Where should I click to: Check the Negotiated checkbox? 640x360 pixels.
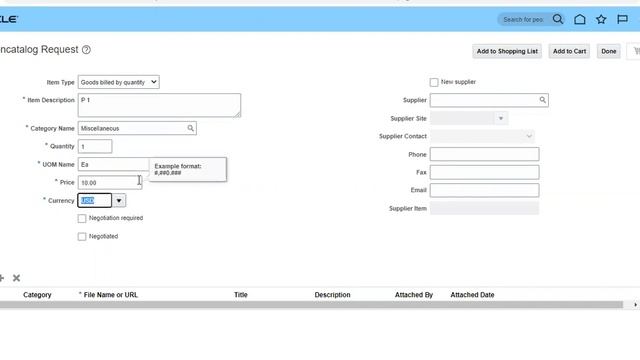(82, 237)
